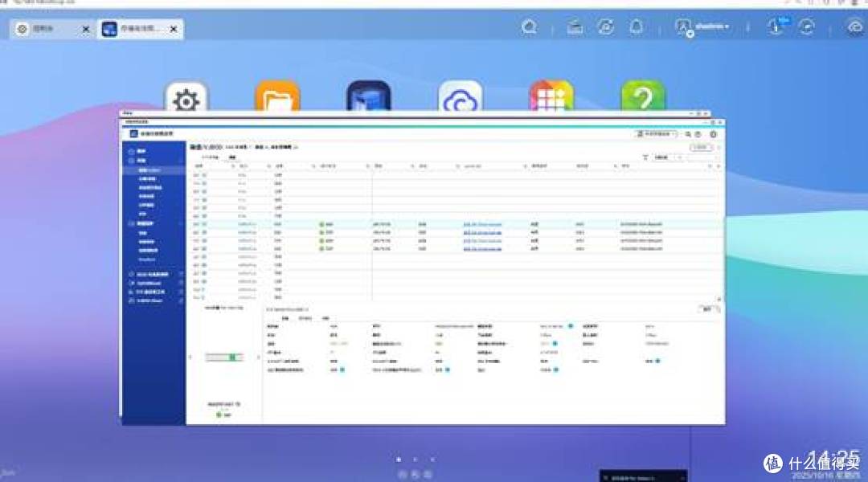Open the external devices icon in top bar
Viewport: 868px width, 482px height.
tap(606, 27)
